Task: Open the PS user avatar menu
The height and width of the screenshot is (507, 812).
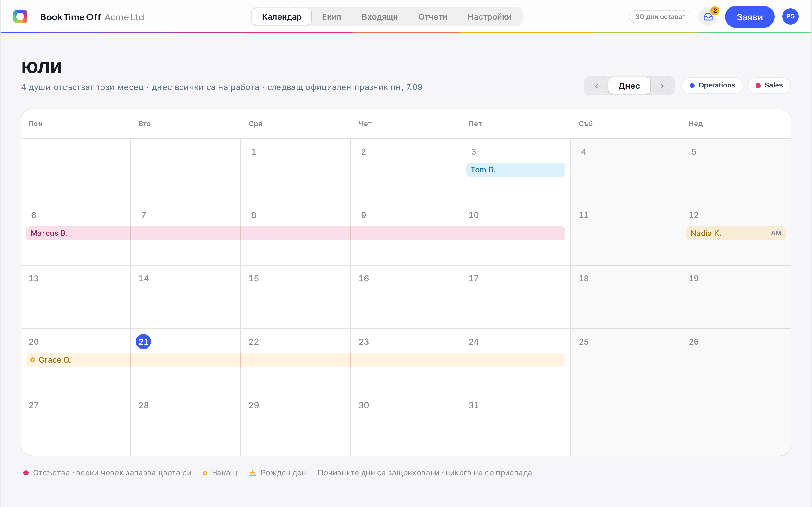Action: coord(790,16)
